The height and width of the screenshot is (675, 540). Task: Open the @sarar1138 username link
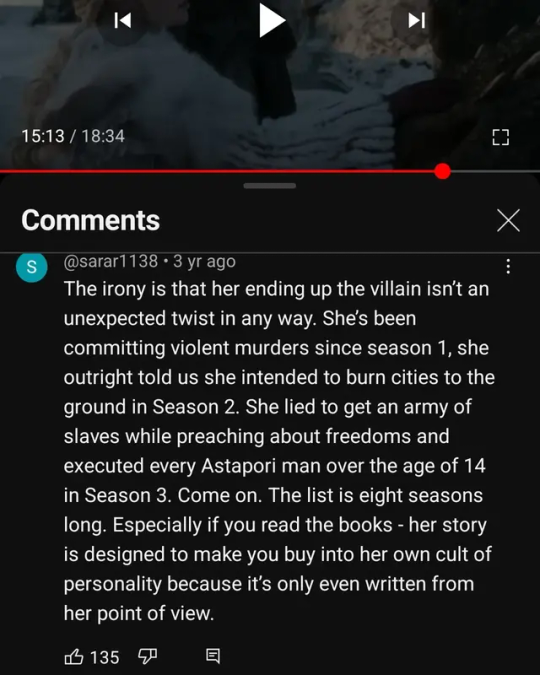(111, 261)
